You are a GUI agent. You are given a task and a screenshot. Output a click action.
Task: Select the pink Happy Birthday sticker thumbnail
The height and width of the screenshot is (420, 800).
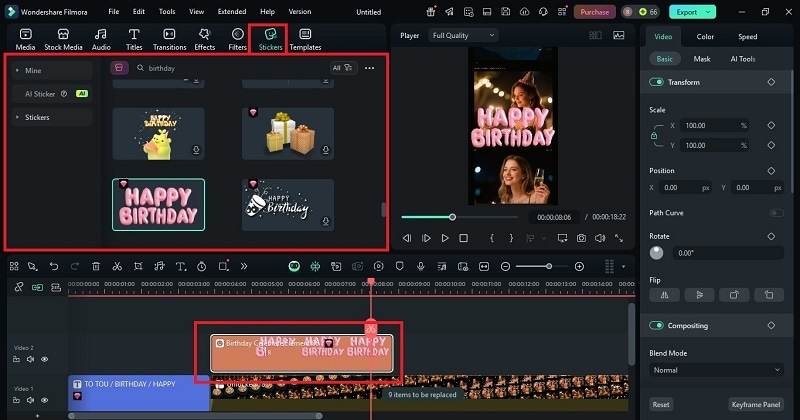159,205
